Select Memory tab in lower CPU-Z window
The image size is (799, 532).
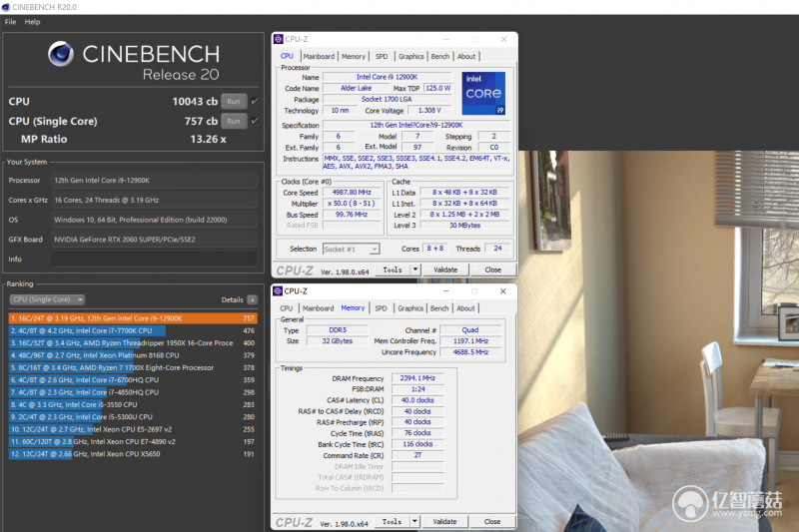click(353, 308)
